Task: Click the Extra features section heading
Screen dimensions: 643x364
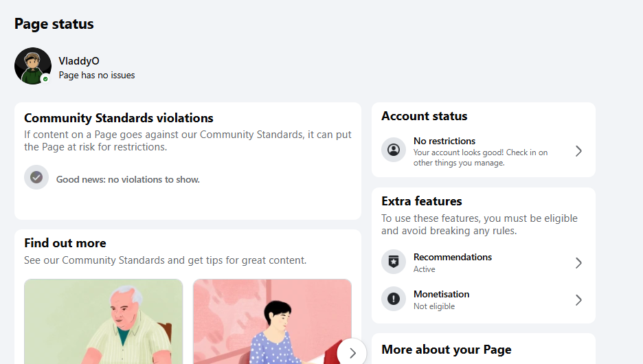Action: click(422, 201)
